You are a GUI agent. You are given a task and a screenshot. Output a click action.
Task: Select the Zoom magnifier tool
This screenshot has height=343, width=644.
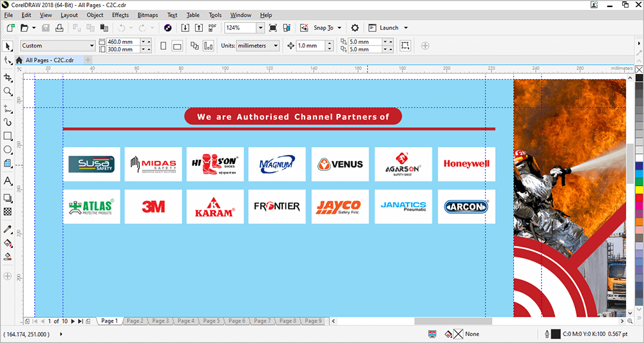pyautogui.click(x=7, y=91)
